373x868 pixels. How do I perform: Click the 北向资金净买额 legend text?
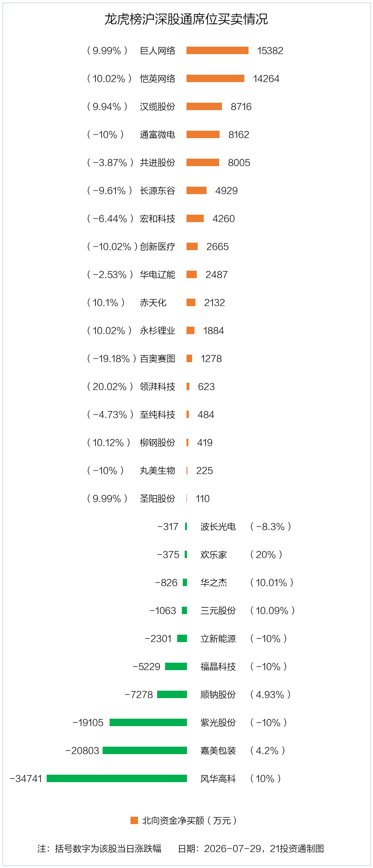(x=189, y=820)
